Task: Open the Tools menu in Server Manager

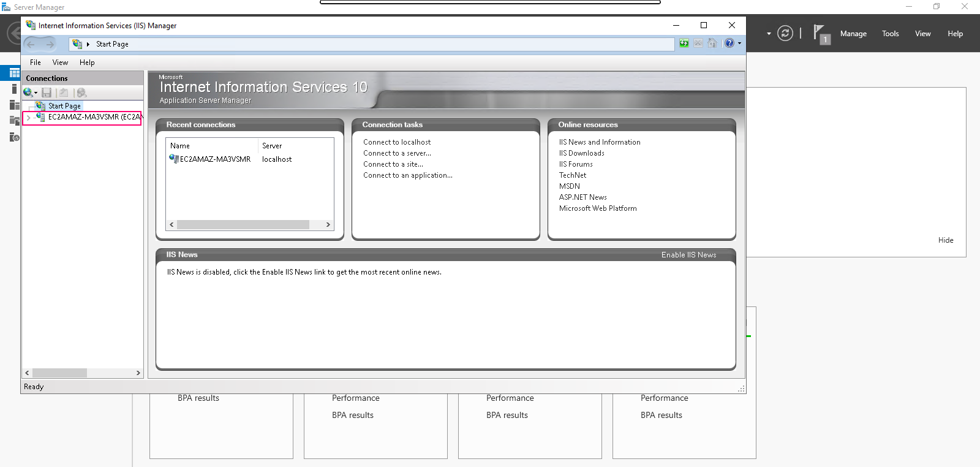Action: click(x=891, y=34)
